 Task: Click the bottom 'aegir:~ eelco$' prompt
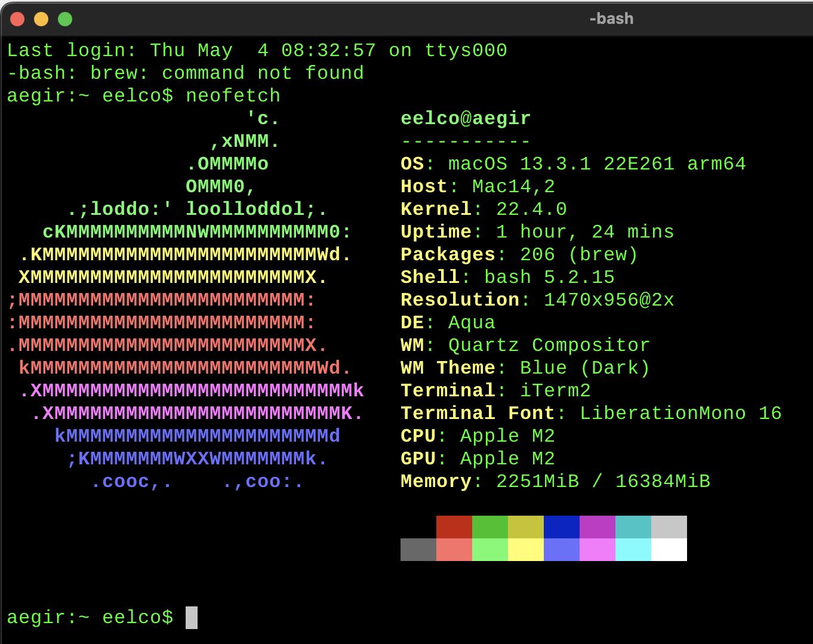[x=90, y=618]
